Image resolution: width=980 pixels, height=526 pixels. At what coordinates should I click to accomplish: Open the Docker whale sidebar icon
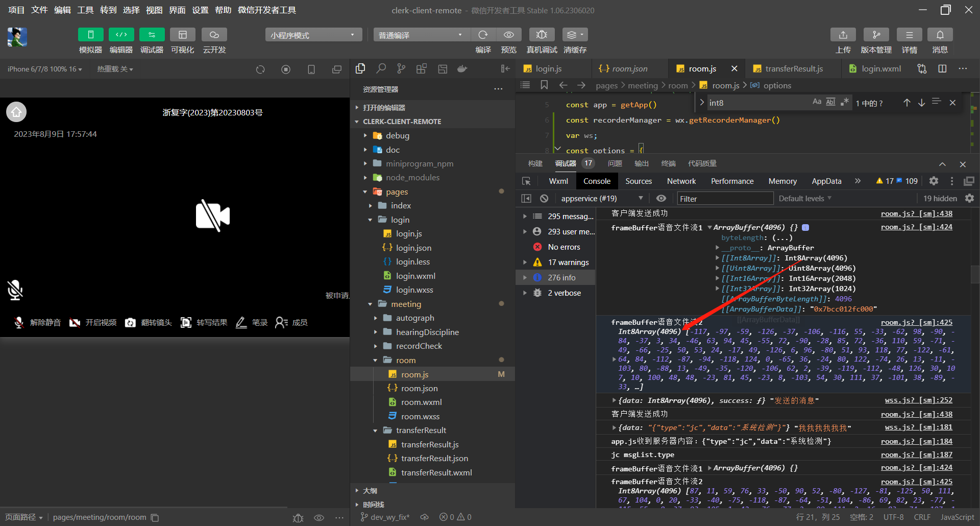pos(462,68)
